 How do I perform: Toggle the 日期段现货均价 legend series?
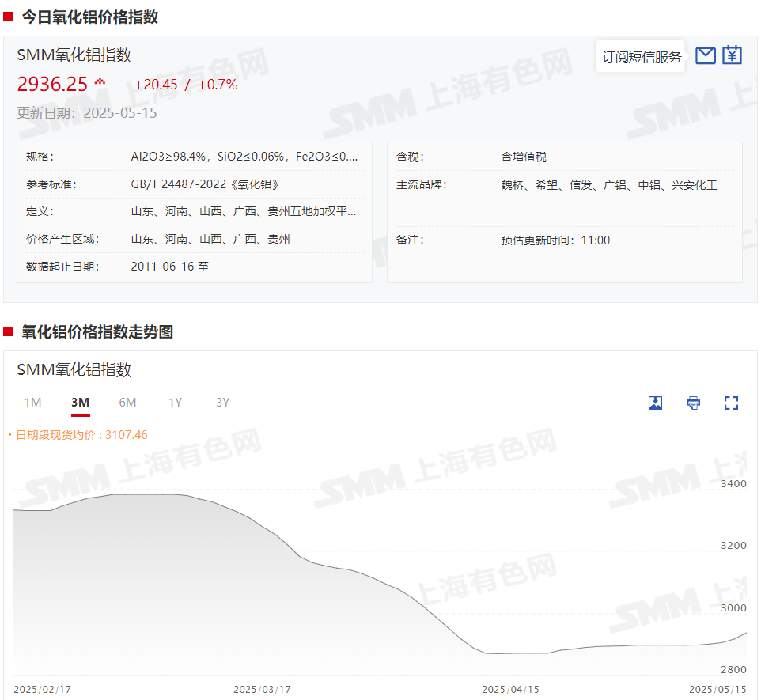click(81, 434)
